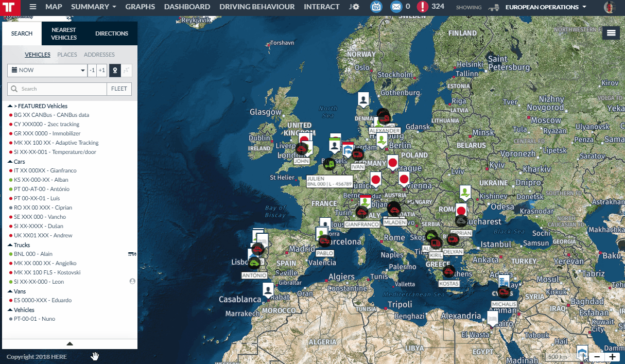Toggle the route trail view button
The image size is (625, 364).
click(x=127, y=71)
